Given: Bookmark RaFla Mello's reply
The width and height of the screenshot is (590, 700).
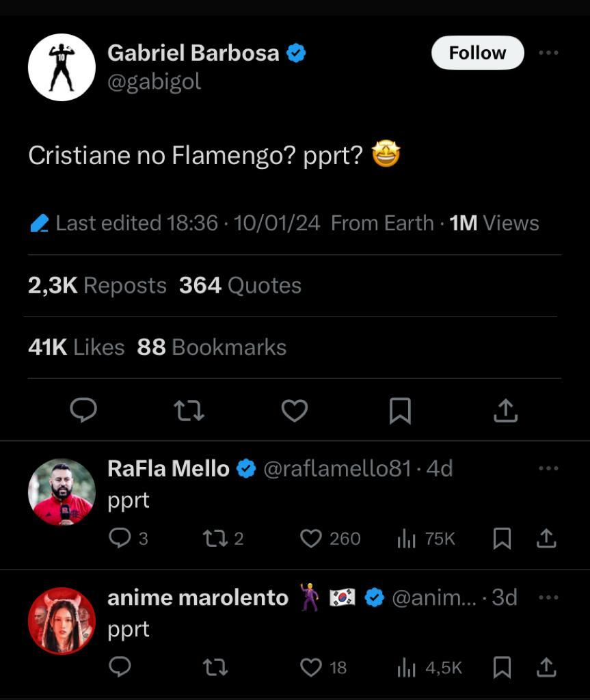Looking at the screenshot, I should click(502, 539).
